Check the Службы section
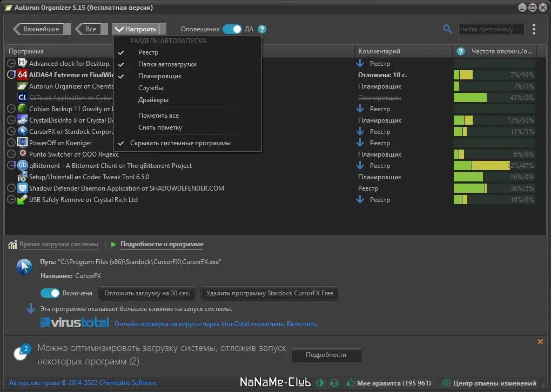 [187, 88]
